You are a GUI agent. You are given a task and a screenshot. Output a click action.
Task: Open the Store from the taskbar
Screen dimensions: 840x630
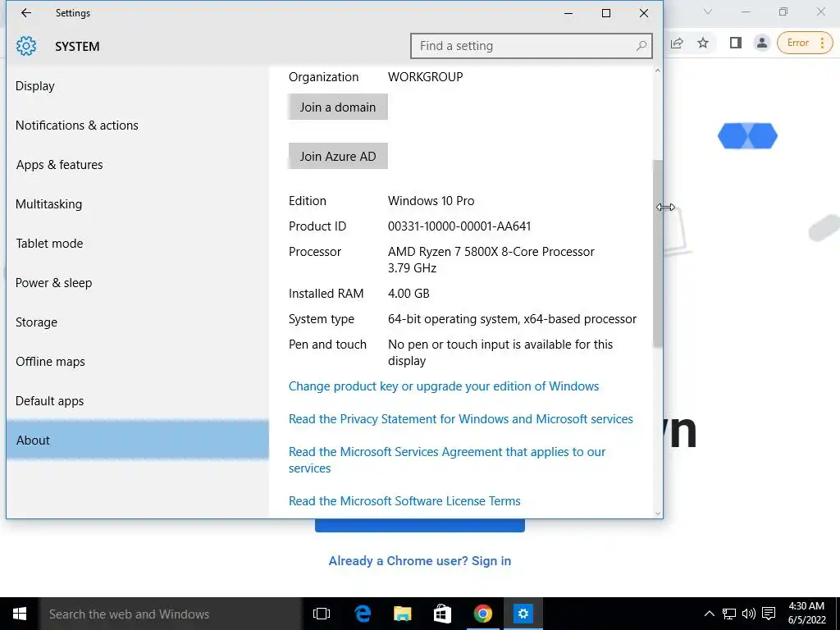pyautogui.click(x=442, y=614)
